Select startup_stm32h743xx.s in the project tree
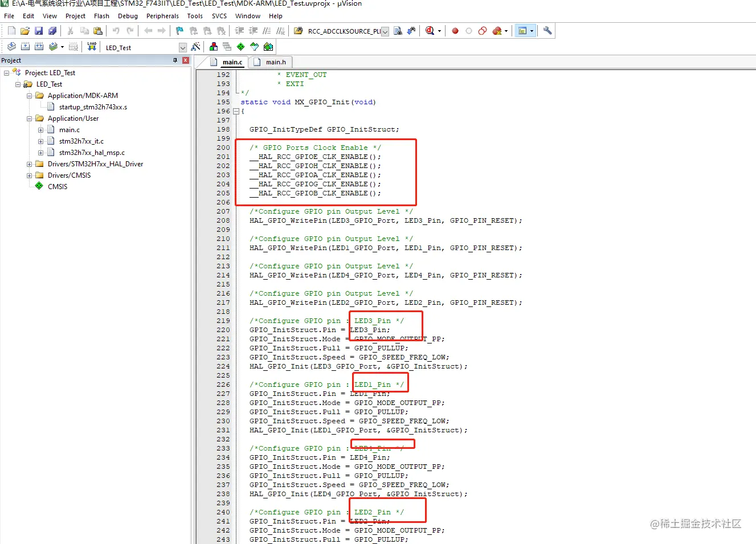Screen dimensions: 756x544 pyautogui.click(x=93, y=107)
